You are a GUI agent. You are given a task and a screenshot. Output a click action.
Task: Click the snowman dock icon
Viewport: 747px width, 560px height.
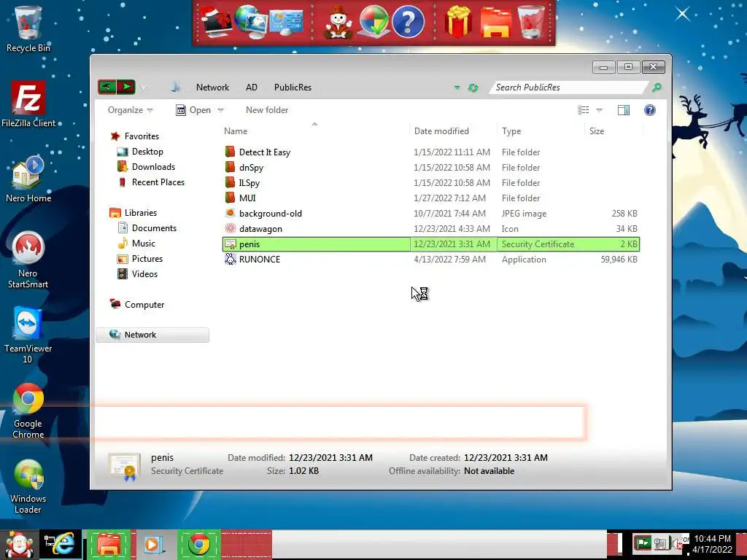pyautogui.click(x=338, y=22)
